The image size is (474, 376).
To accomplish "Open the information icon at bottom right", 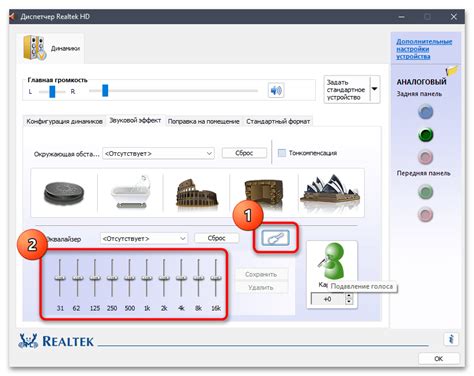I will coord(451,339).
